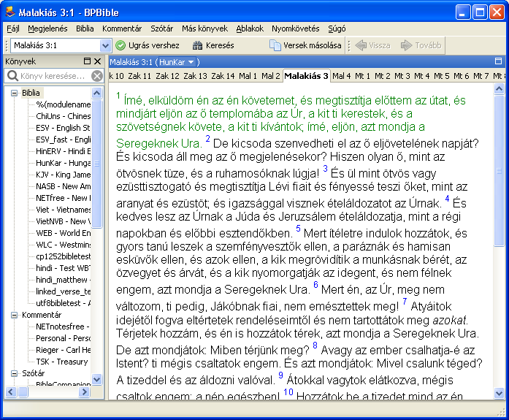Screen dimensions: 509x420
Task: Collapse the Kommentár tree node
Action: pyautogui.click(x=14, y=315)
